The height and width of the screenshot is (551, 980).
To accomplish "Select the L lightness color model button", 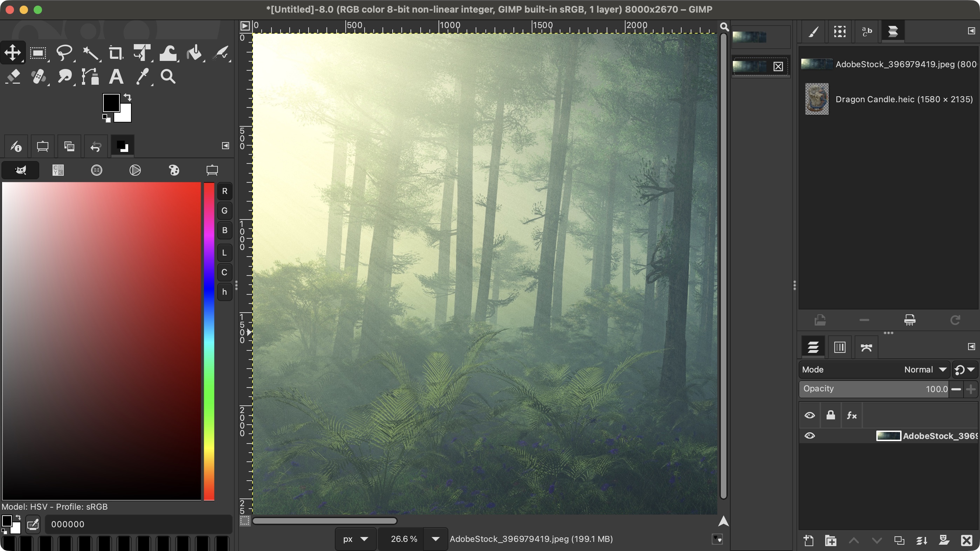I will click(x=225, y=253).
